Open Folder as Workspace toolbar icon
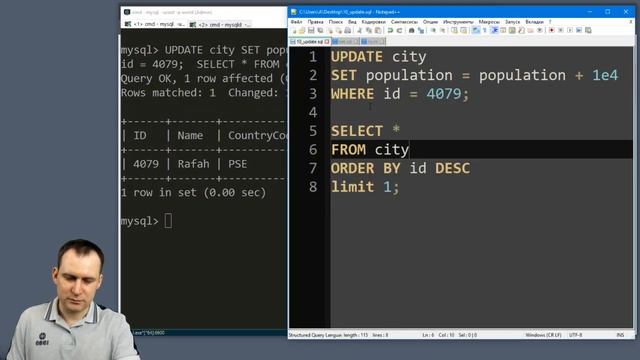 pyautogui.click(x=530, y=30)
